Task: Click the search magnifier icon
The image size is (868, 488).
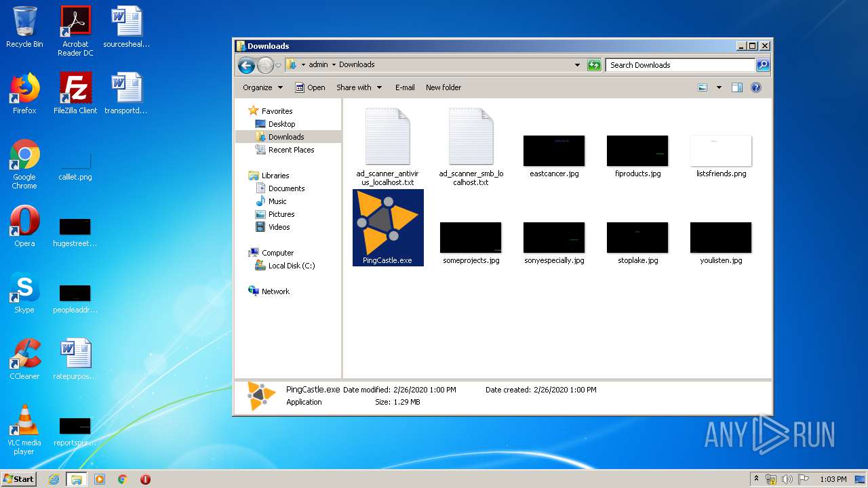Action: [763, 65]
